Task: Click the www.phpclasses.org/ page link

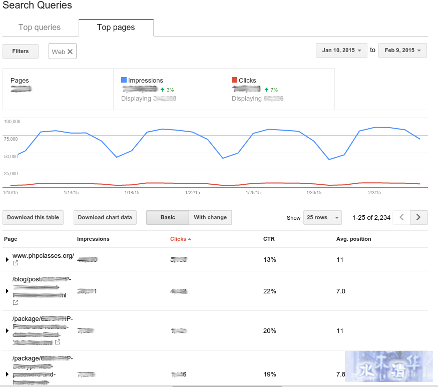Action: pos(43,256)
